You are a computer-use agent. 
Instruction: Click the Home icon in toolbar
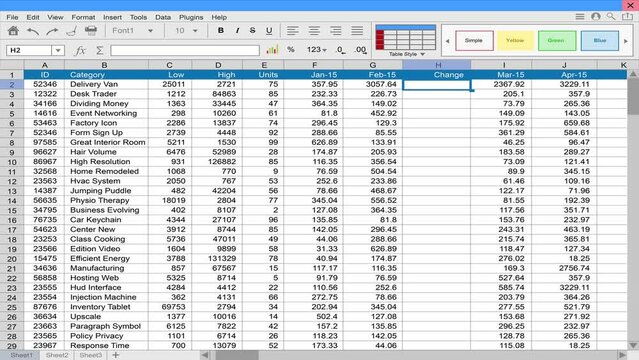tap(13, 31)
